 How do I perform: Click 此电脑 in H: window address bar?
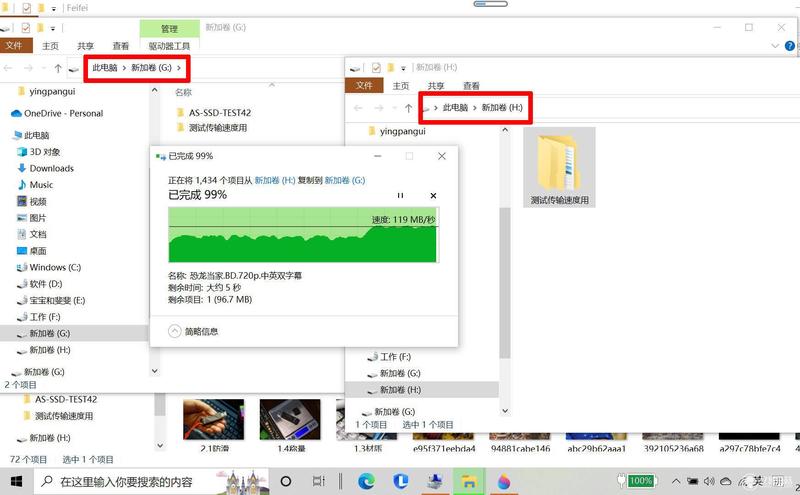click(x=455, y=107)
